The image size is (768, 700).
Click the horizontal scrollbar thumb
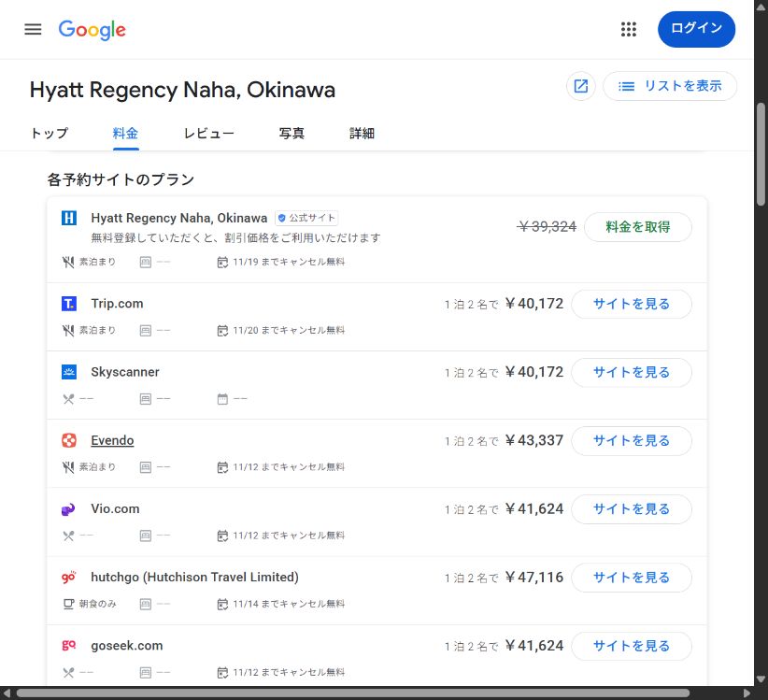352,693
